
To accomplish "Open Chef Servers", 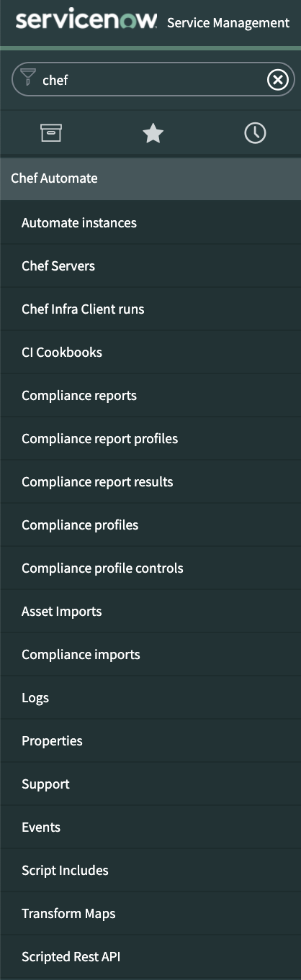I will [x=150, y=266].
